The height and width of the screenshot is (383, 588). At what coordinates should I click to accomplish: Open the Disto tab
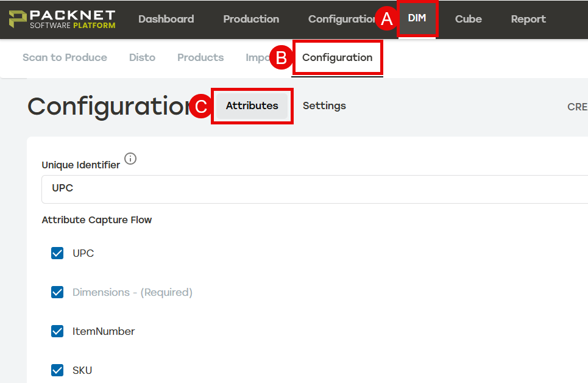pyautogui.click(x=142, y=57)
